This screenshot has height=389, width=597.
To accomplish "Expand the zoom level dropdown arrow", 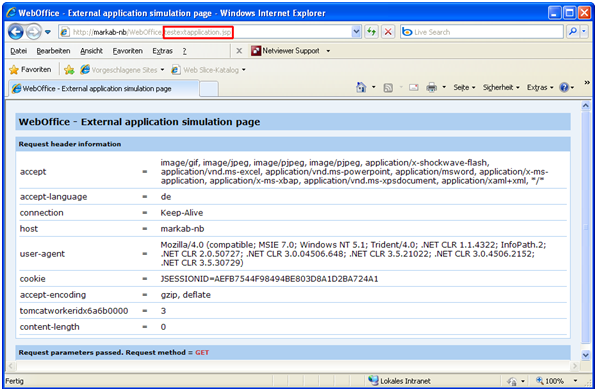I will pyautogui.click(x=575, y=381).
